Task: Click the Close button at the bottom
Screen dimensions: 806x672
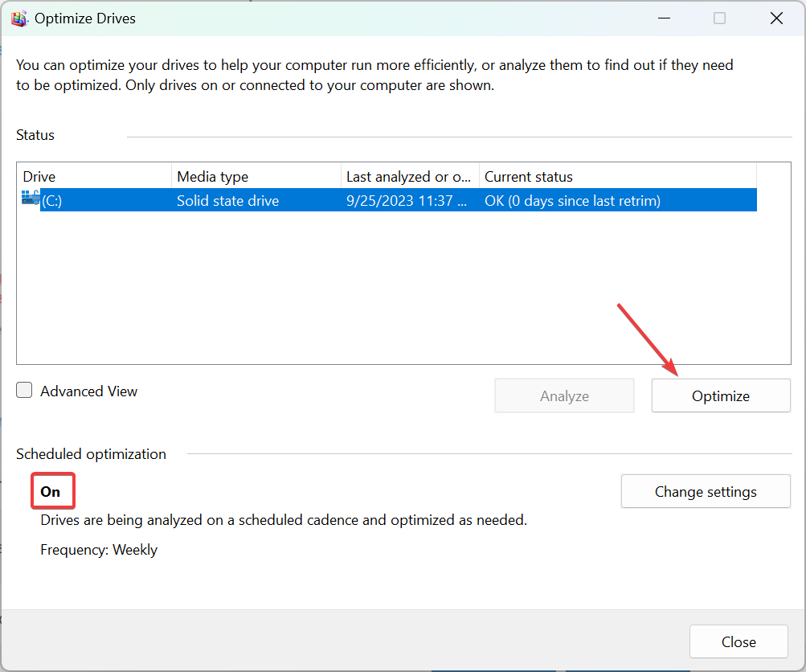Action: click(x=738, y=641)
